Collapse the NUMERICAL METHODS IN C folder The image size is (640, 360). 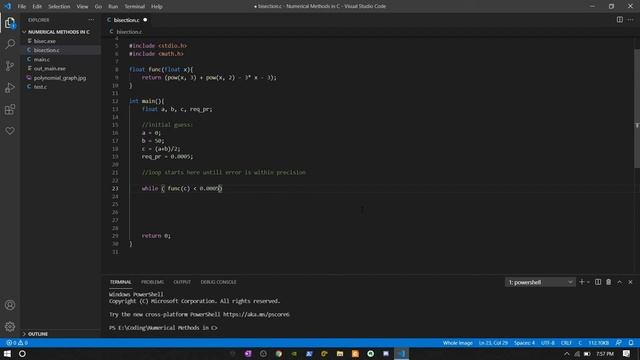pyautogui.click(x=60, y=32)
